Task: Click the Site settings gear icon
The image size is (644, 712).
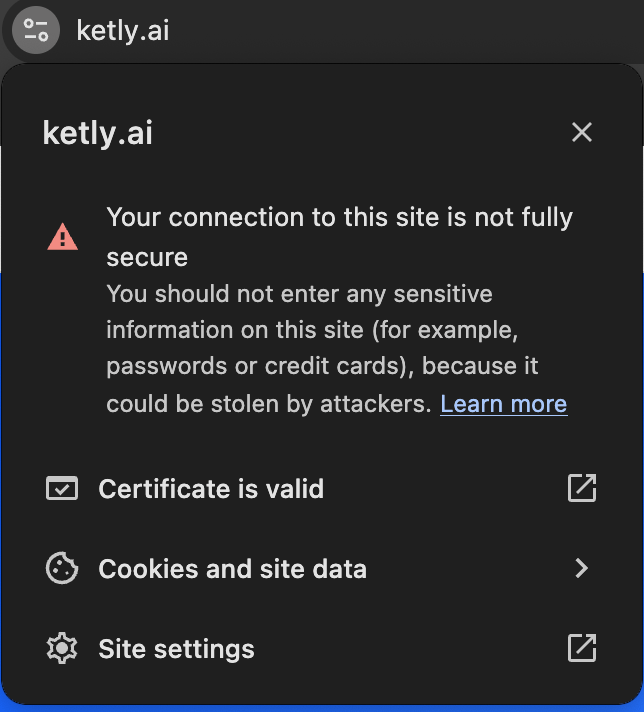Action: click(62, 649)
